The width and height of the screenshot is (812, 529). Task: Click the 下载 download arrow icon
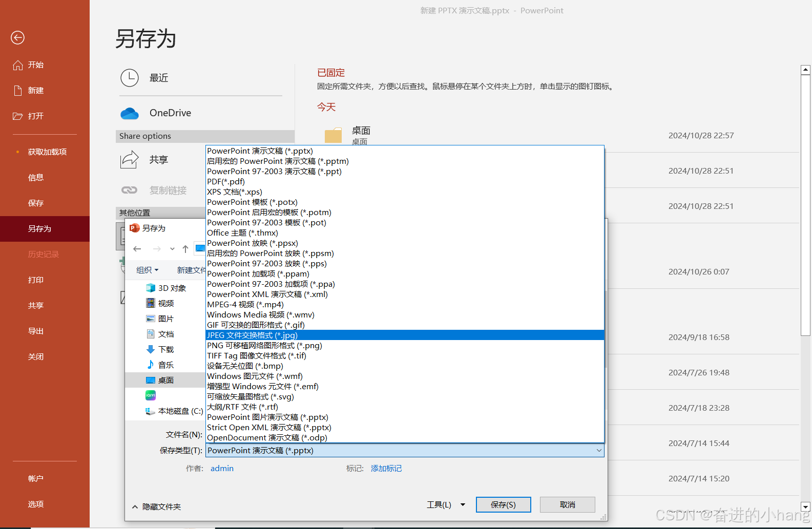pyautogui.click(x=151, y=349)
